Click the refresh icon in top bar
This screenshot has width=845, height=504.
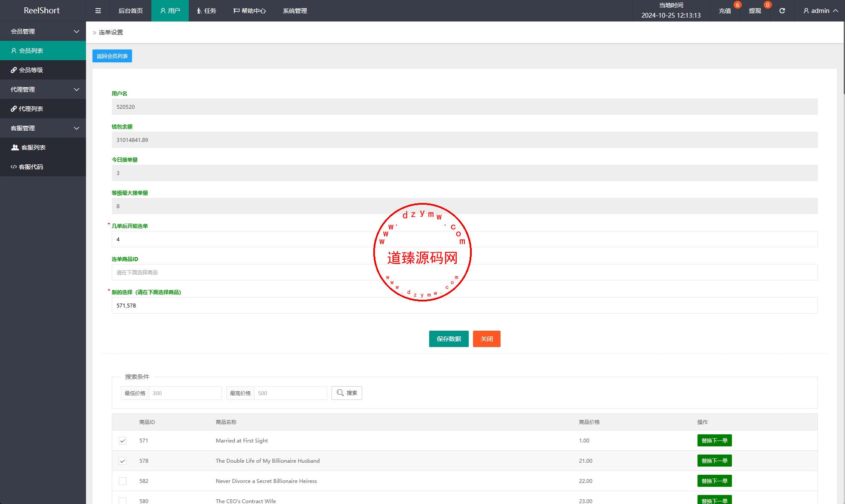coord(782,11)
